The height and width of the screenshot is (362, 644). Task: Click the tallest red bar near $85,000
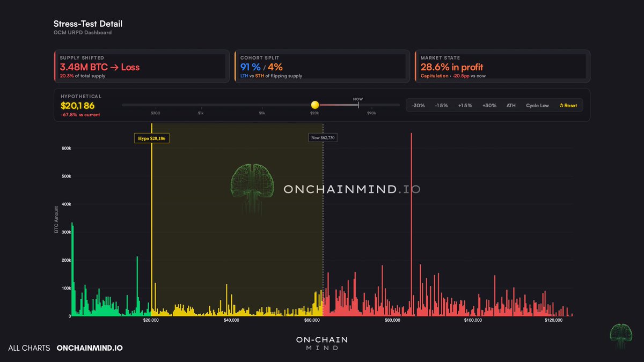(412, 224)
